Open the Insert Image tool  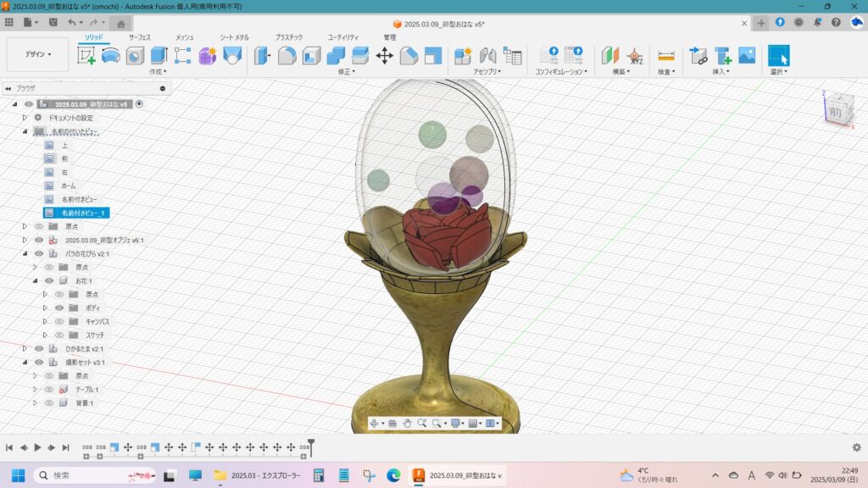click(747, 56)
